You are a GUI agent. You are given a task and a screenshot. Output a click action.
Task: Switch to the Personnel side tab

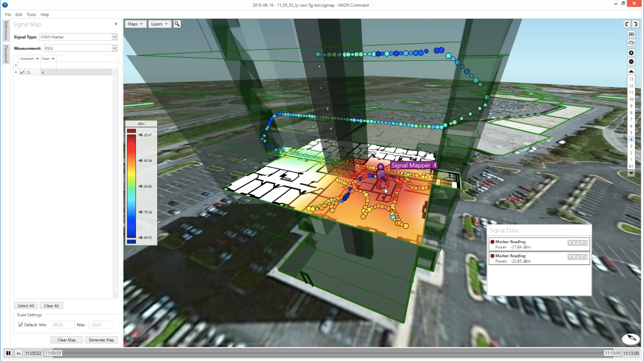click(x=6, y=54)
